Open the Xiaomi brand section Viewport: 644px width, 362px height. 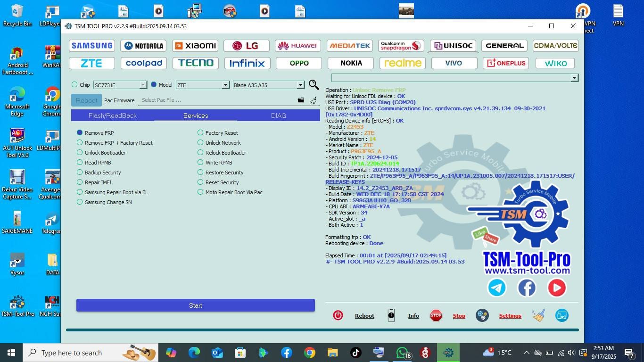(195, 46)
